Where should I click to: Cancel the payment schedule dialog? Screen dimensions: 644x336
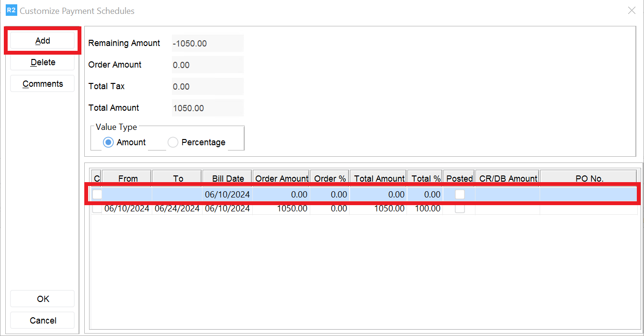coord(43,320)
